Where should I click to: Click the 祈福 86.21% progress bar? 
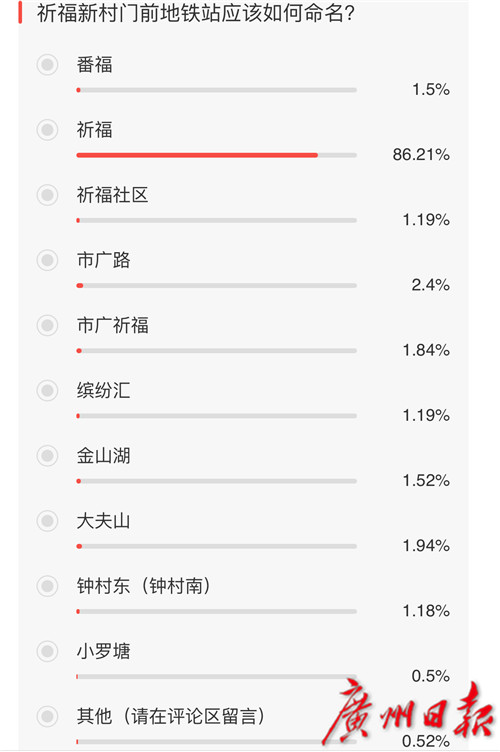[216, 155]
